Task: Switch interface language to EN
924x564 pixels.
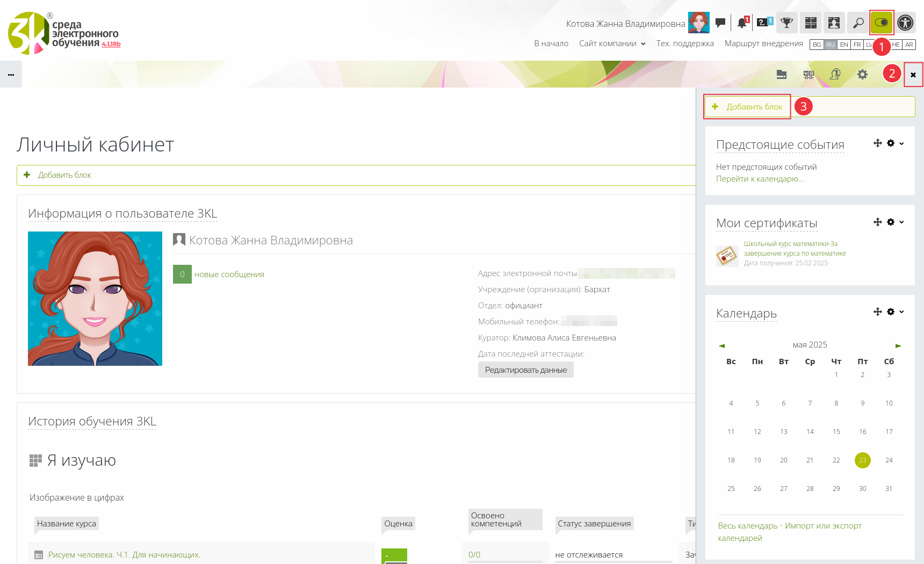Action: point(844,45)
